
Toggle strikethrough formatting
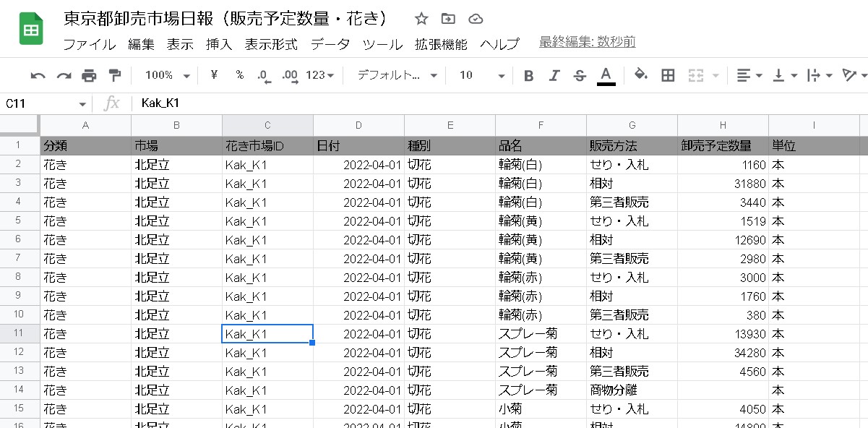(x=580, y=75)
